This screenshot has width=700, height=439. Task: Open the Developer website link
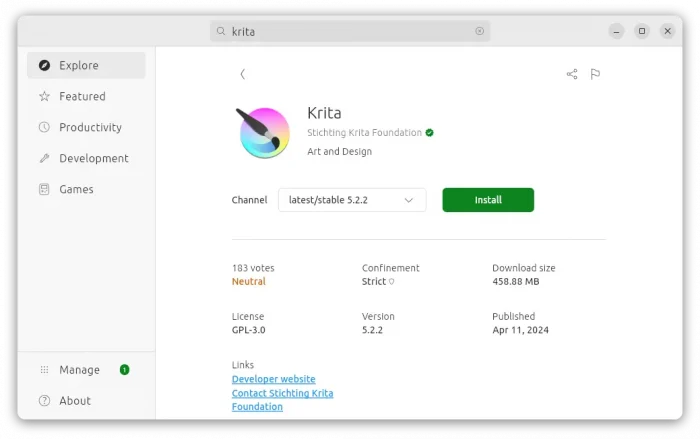pos(273,380)
